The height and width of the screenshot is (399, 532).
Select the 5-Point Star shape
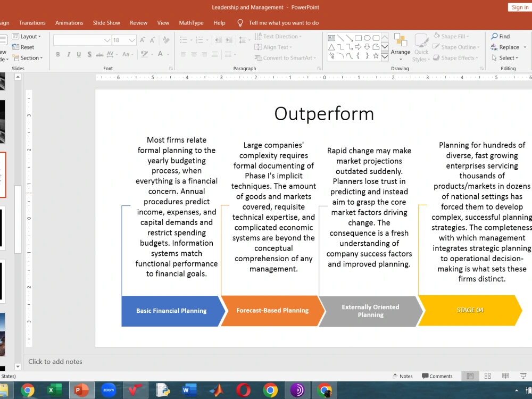376,56
